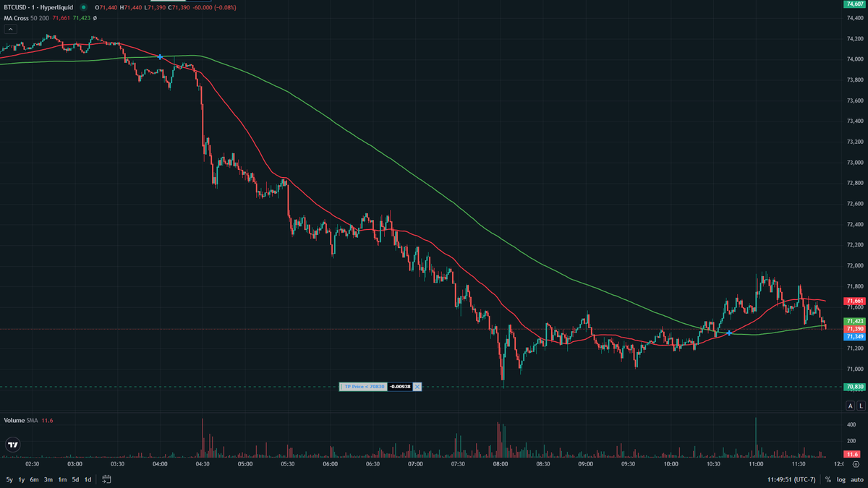Image resolution: width=868 pixels, height=488 pixels.
Task: Toggle auto scale with the auto button
Action: click(856, 479)
